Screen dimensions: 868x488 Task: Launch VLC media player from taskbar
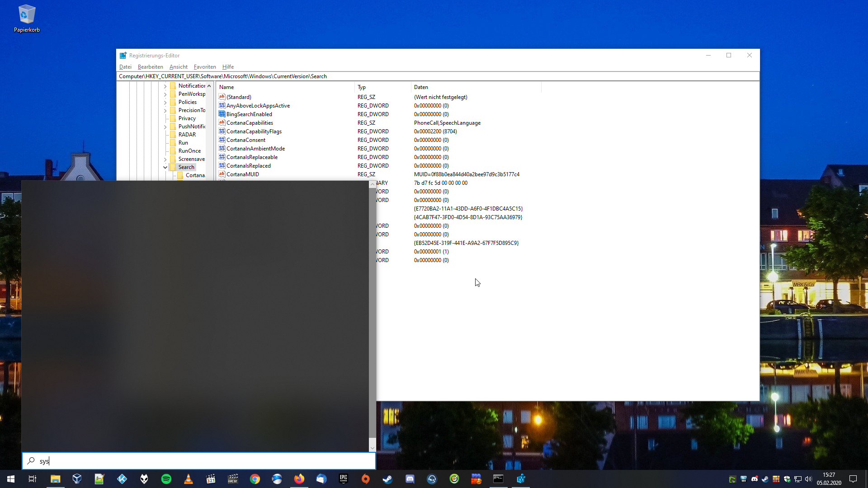click(189, 479)
